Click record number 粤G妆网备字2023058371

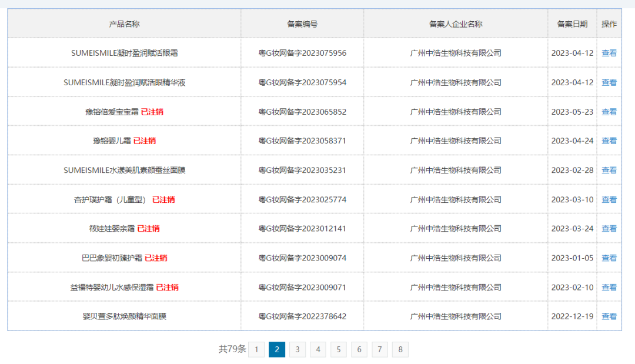(303, 141)
